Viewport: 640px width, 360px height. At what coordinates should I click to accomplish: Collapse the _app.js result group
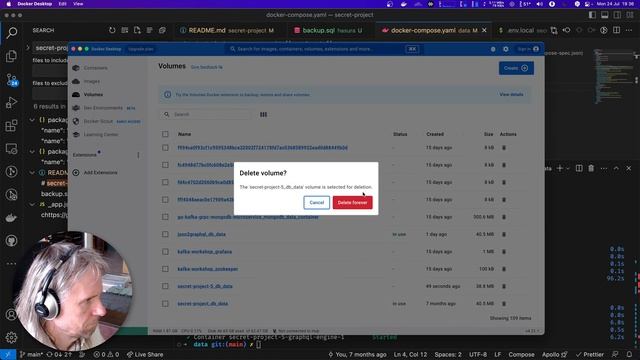click(x=32, y=204)
